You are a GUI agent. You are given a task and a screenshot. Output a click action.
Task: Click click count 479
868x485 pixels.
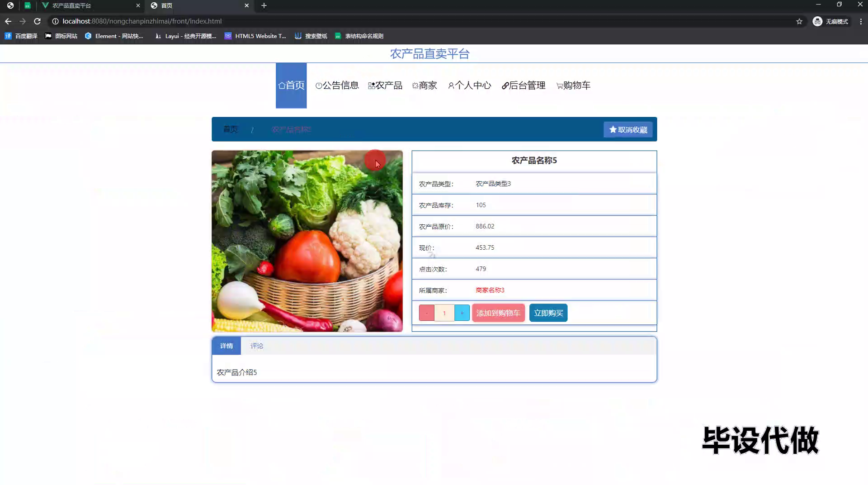(481, 269)
